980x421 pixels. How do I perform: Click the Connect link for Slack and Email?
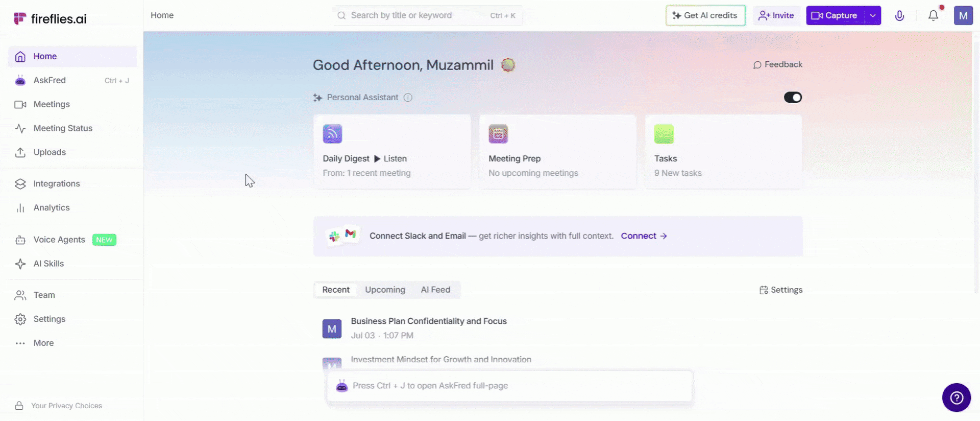(644, 236)
